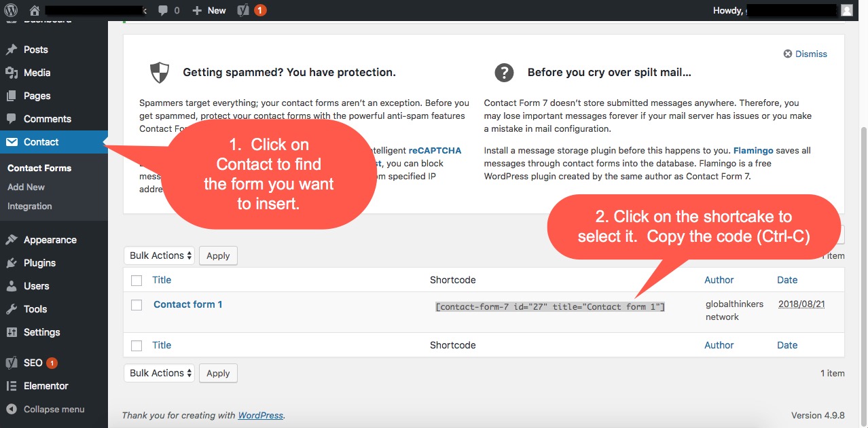Screen dimensions: 868x428
Task: Click the SEO notification badge in sidebar
Action: click(52, 363)
